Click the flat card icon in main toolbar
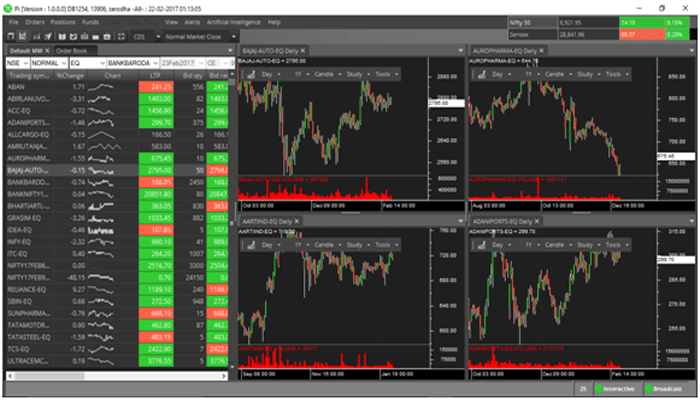700x400 pixels. [96, 37]
